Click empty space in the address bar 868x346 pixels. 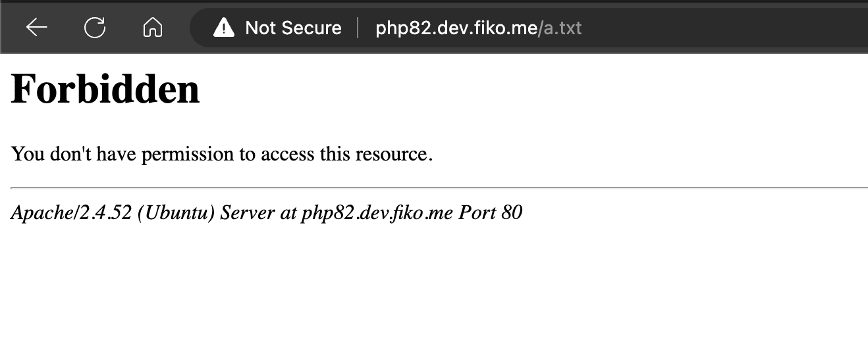coord(724,28)
